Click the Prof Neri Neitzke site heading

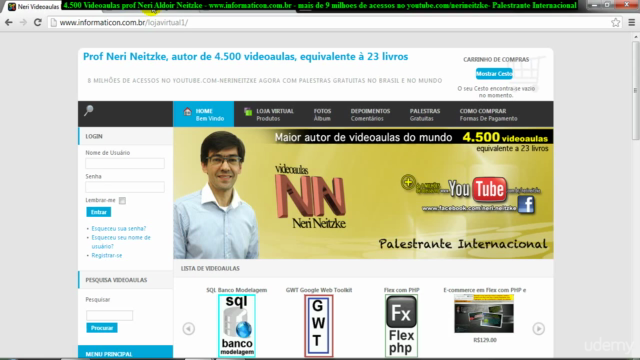tap(245, 57)
